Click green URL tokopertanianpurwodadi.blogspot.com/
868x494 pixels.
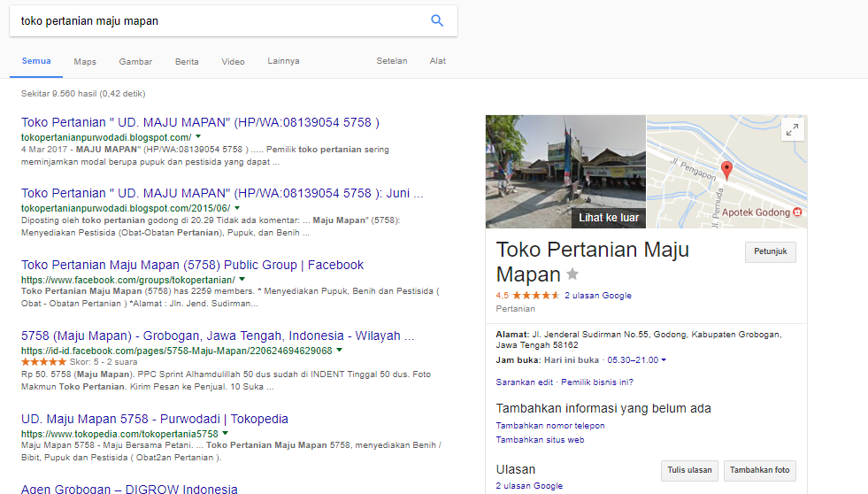coord(106,137)
